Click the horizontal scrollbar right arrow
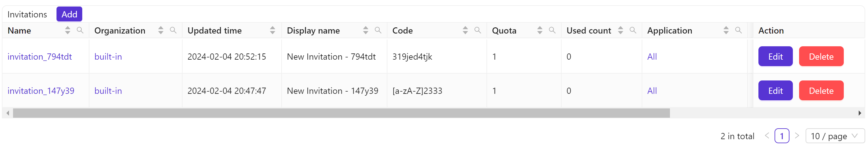Screen dimensions: 868x146 860,113
